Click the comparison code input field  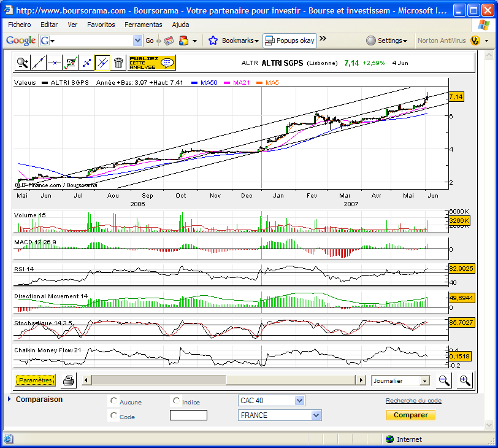tap(188, 415)
